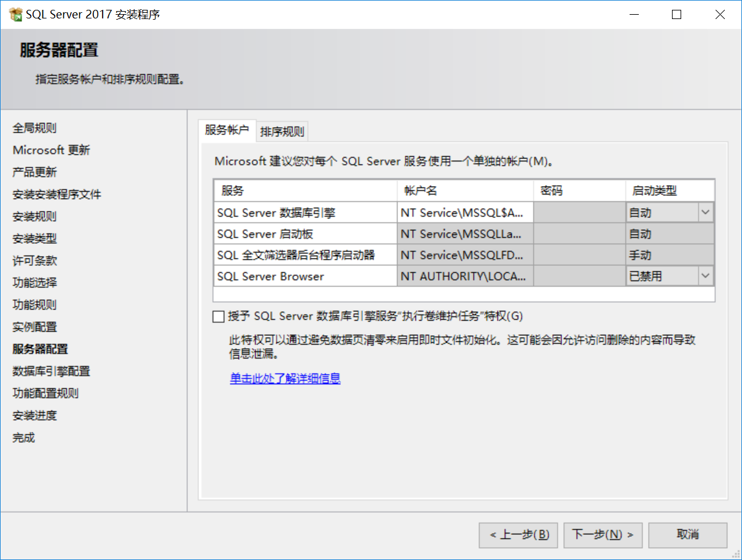
Task: Click 全局规则 step in sidebar
Action: coord(35,128)
